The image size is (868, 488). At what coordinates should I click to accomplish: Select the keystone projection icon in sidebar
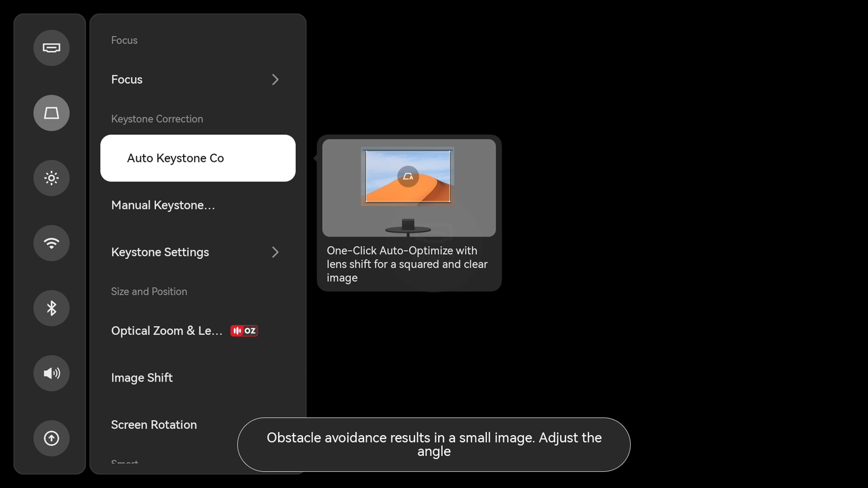(x=52, y=113)
